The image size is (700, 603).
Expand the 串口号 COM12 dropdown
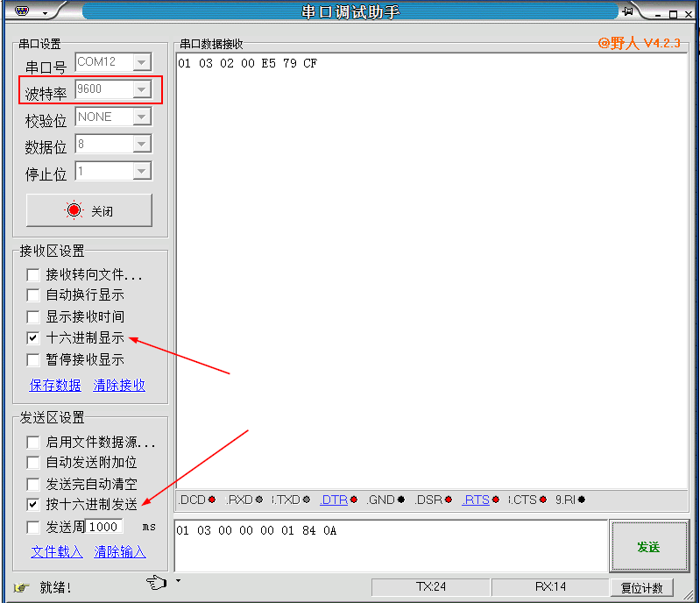point(142,62)
